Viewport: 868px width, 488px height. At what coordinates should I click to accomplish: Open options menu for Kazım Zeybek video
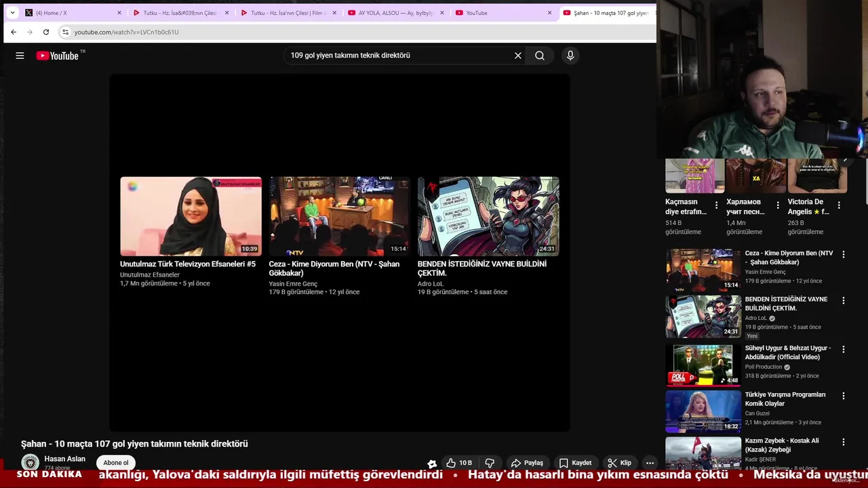point(844,442)
